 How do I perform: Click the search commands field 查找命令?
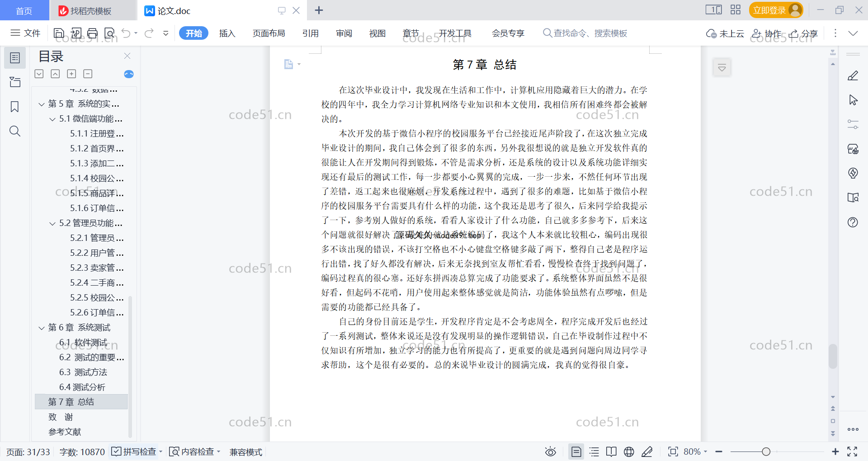(585, 33)
